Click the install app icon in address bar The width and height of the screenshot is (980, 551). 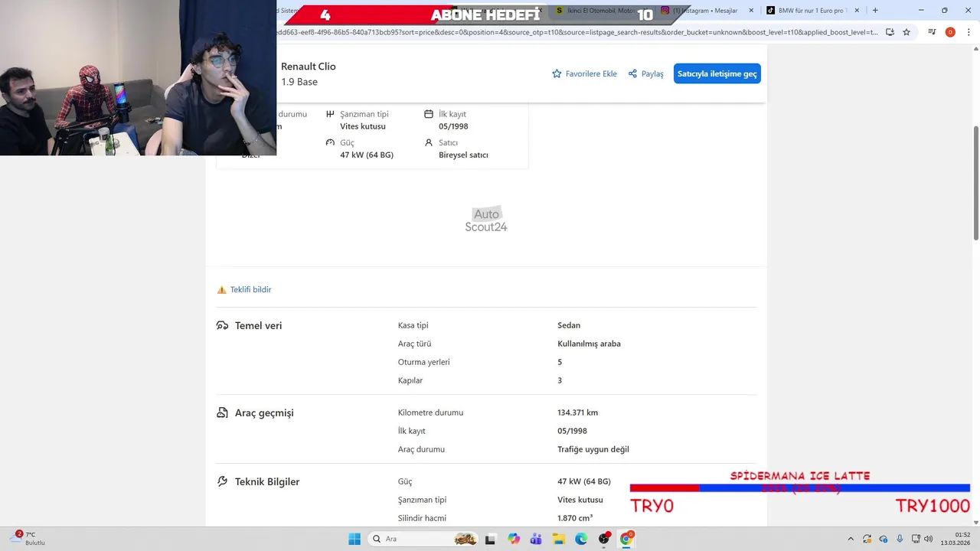coord(890,32)
